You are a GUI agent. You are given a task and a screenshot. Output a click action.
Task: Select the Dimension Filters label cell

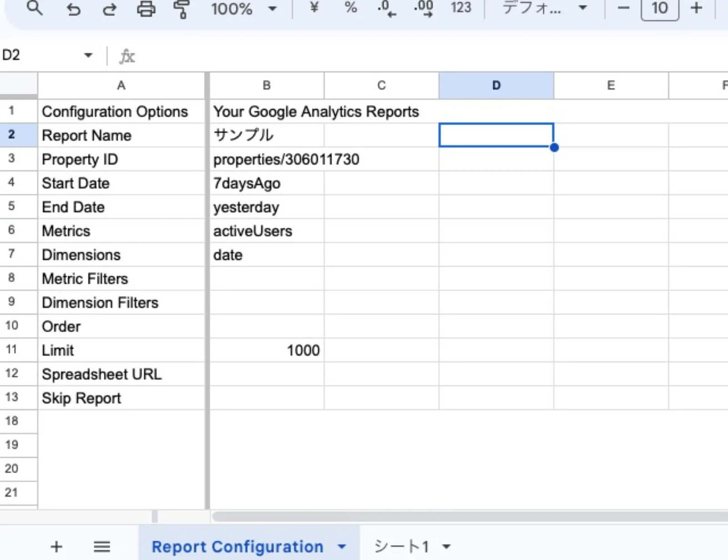(121, 303)
